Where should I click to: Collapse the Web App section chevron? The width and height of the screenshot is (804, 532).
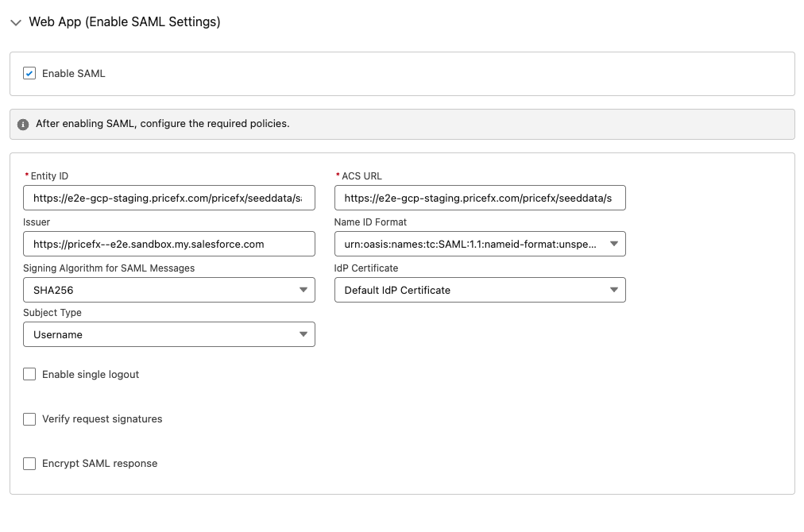16,23
